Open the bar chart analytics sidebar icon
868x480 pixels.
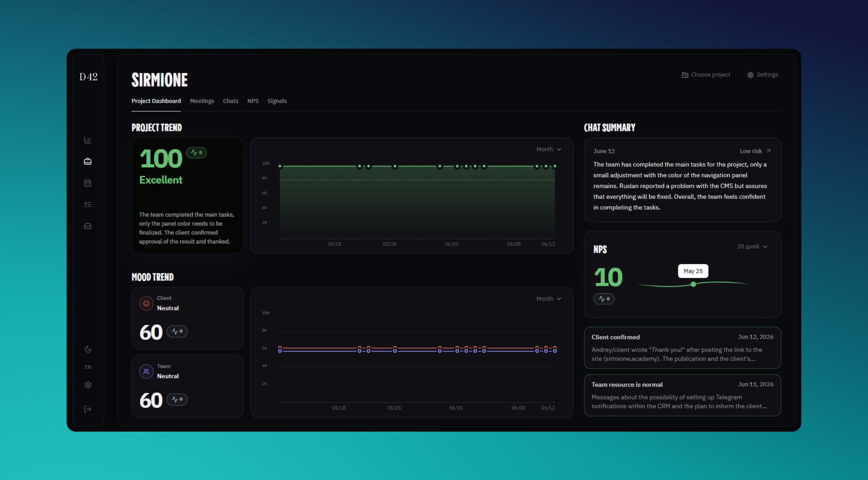coord(87,140)
